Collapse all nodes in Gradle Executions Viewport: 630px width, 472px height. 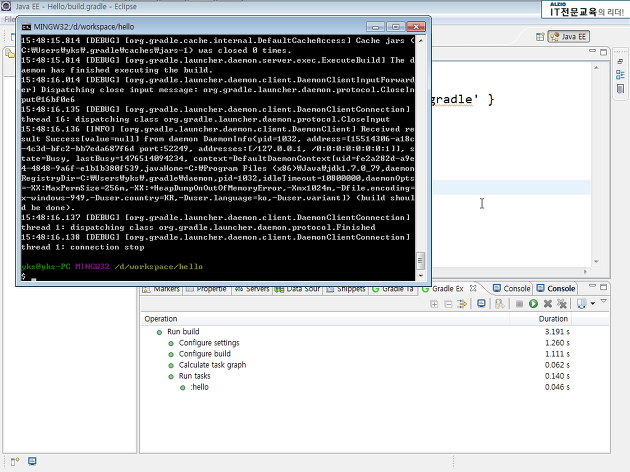[x=448, y=304]
